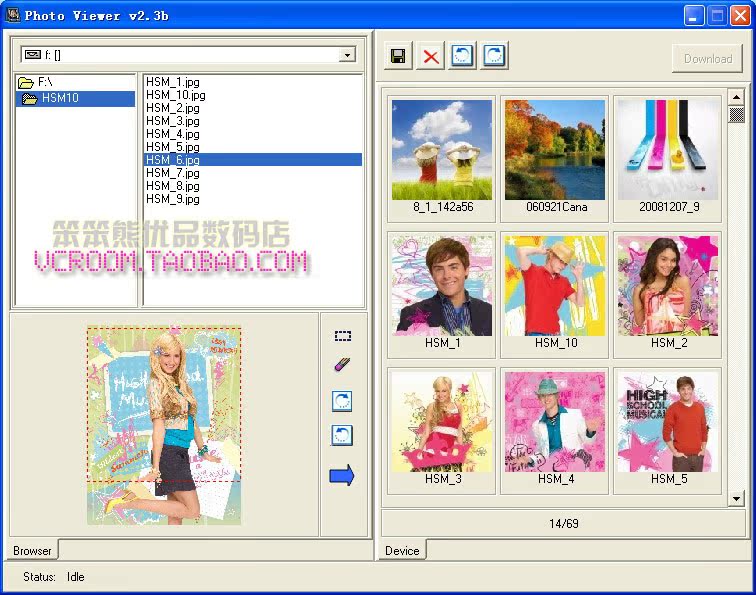Select the HSM_10 thumbnail
Screen dimensions: 756x595
click(554, 295)
